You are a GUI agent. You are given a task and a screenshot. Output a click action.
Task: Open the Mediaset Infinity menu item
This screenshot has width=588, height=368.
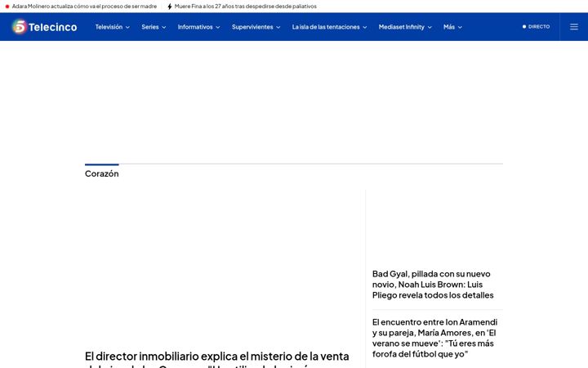click(401, 27)
